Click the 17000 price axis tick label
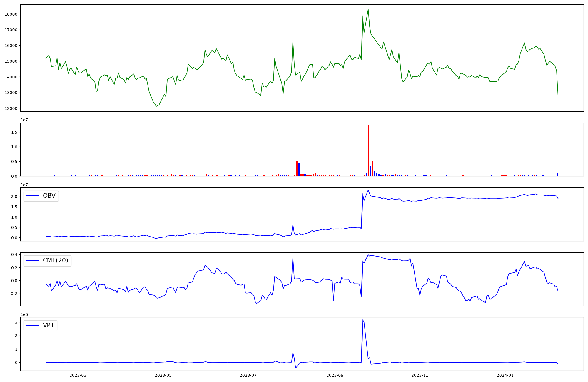This screenshot has height=382, width=588. tap(11, 30)
